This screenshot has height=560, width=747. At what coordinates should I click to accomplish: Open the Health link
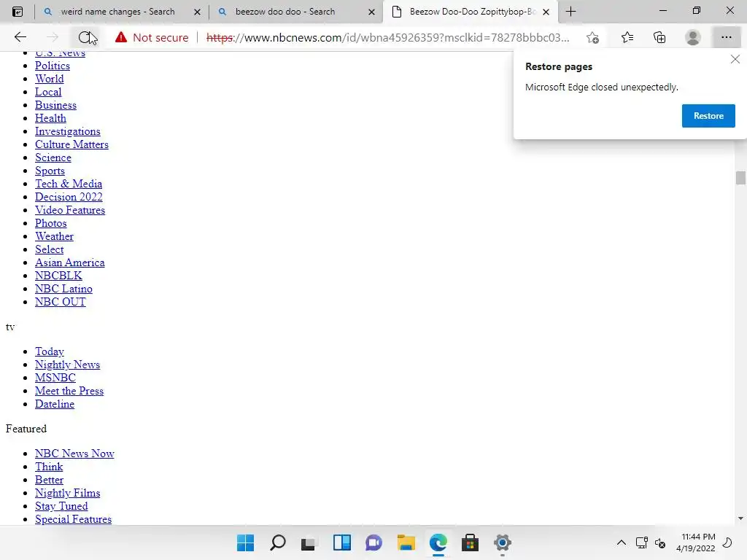click(50, 118)
